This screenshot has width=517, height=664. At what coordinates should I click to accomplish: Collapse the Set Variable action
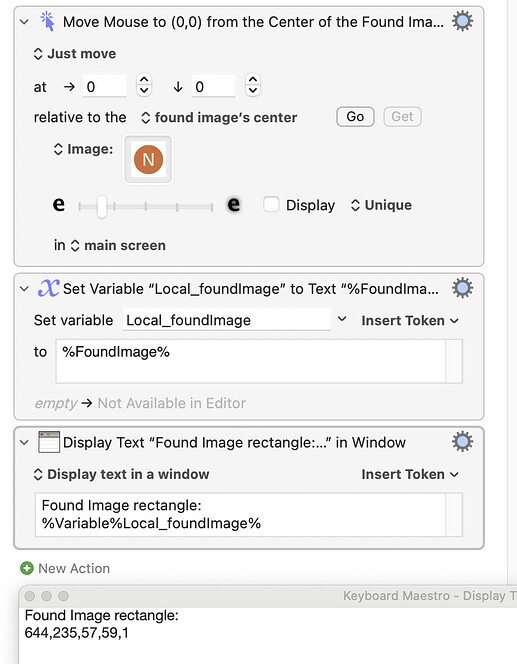click(x=25, y=289)
